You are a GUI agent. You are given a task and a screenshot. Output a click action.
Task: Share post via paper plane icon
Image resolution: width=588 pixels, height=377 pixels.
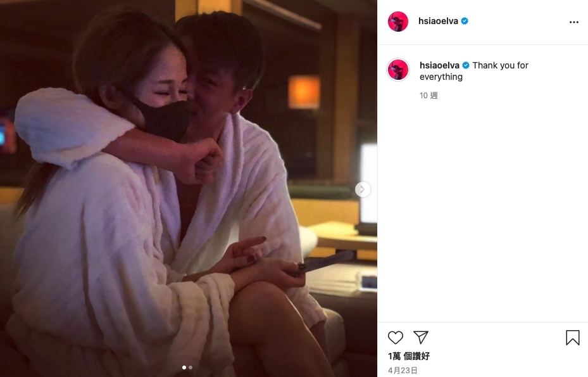(x=421, y=338)
